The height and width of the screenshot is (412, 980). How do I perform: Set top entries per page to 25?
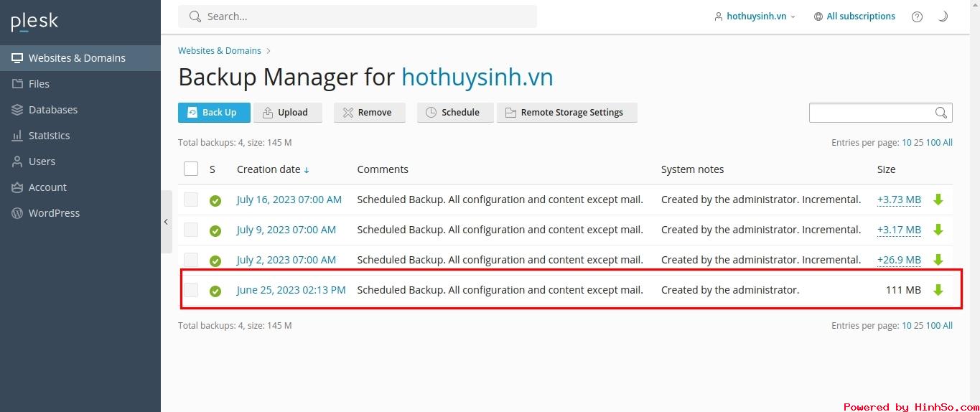pos(918,143)
